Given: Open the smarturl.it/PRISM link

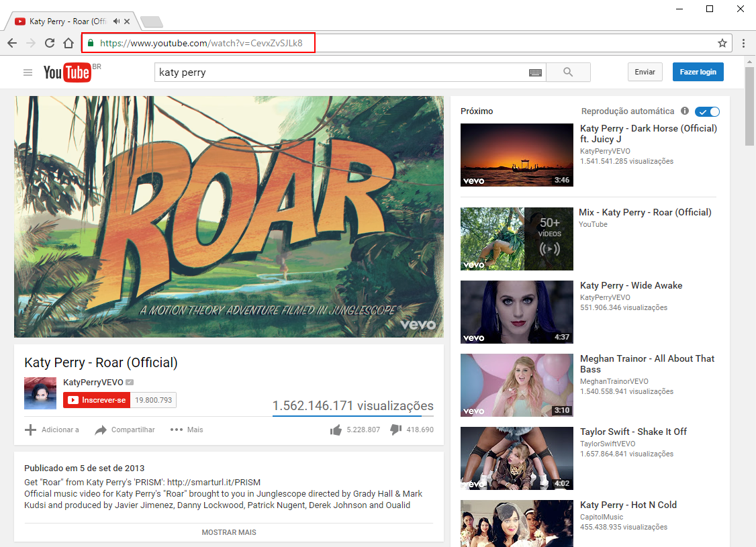Looking at the screenshot, I should pos(214,482).
